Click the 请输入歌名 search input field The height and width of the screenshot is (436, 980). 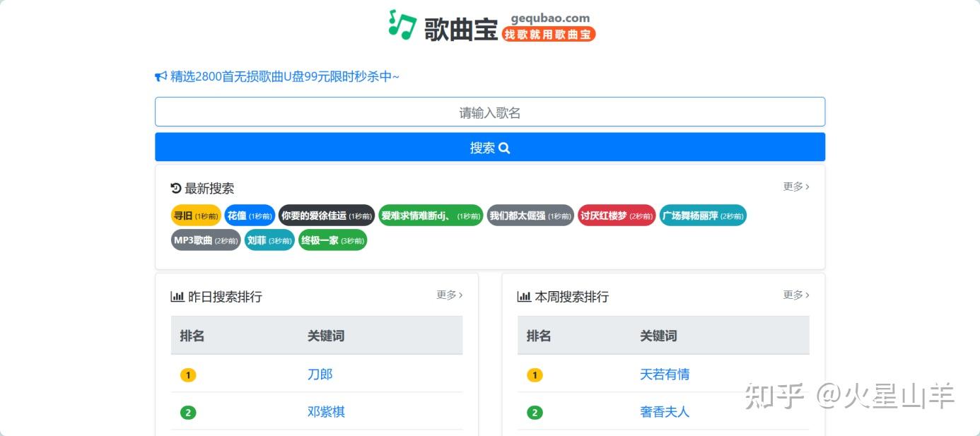pos(490,111)
